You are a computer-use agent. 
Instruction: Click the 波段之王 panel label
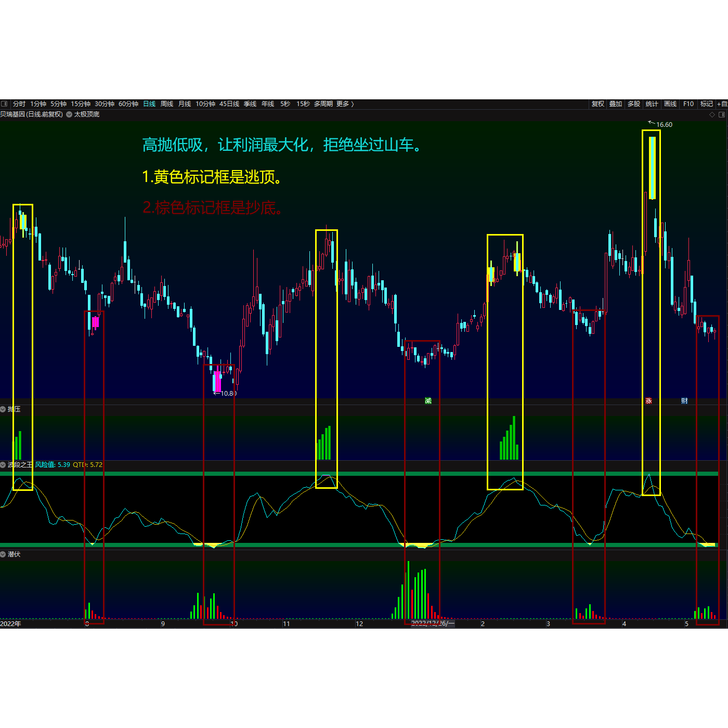[x=20, y=465]
